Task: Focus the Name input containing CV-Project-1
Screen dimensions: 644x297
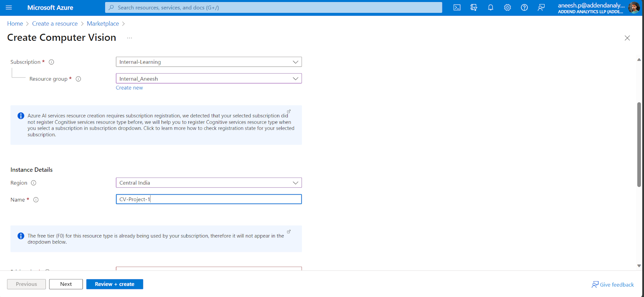Action: click(209, 199)
